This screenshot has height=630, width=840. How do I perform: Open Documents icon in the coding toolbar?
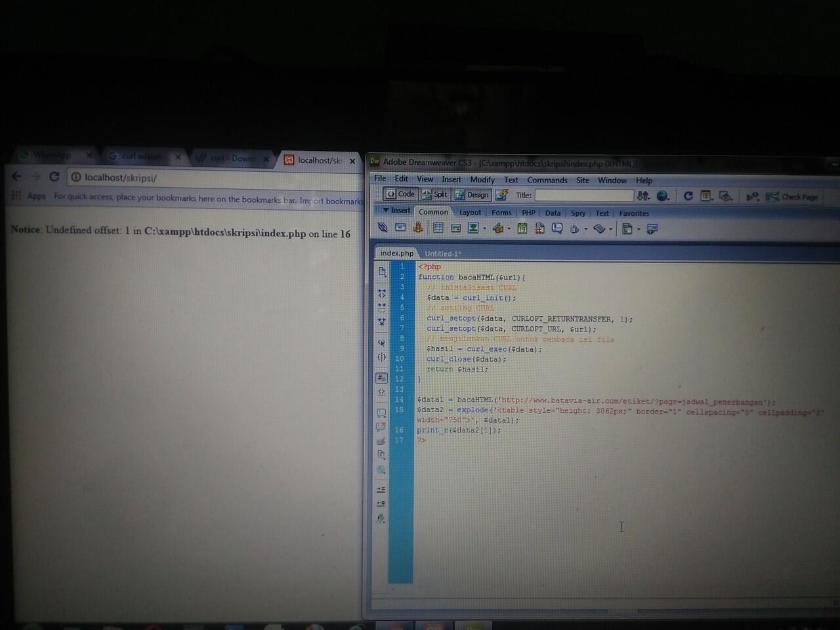point(382,272)
